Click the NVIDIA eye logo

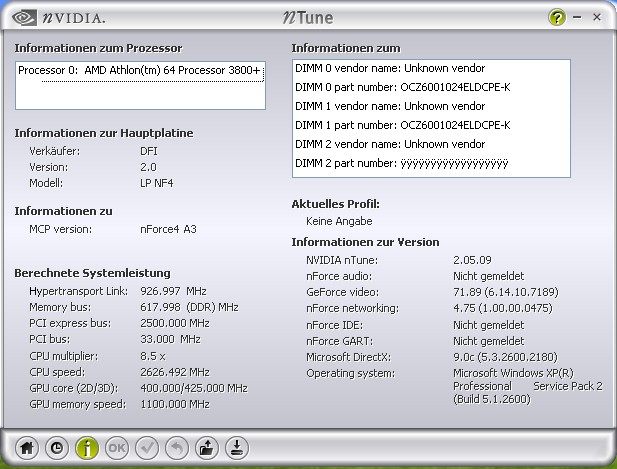24,18
